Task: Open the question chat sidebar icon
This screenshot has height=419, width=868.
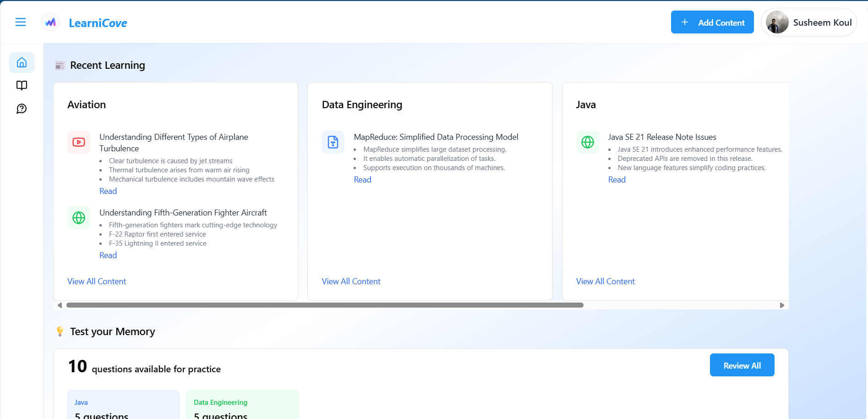Action: coord(22,109)
